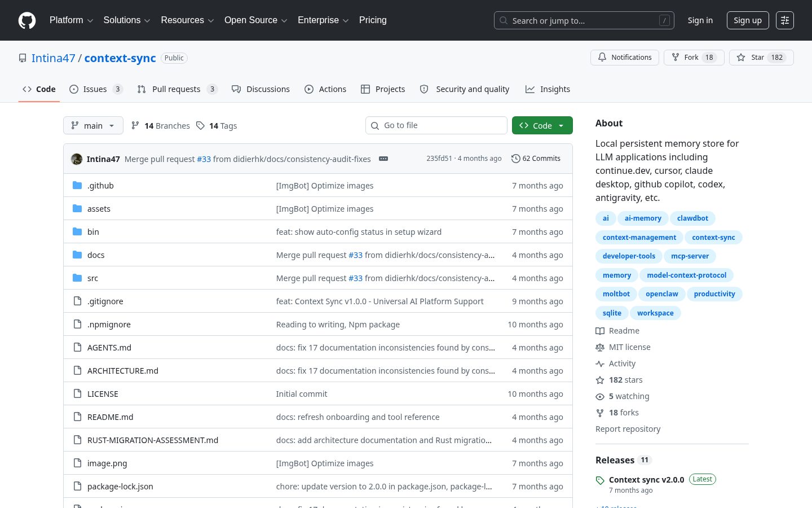The height and width of the screenshot is (508, 812).
Task: Click the Pricing link
Action: (x=373, y=20)
